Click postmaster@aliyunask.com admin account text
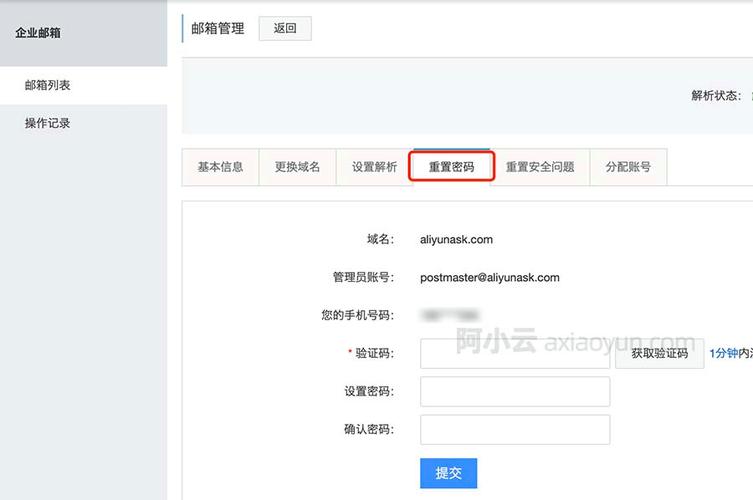This screenshot has height=500, width=753. (x=490, y=277)
